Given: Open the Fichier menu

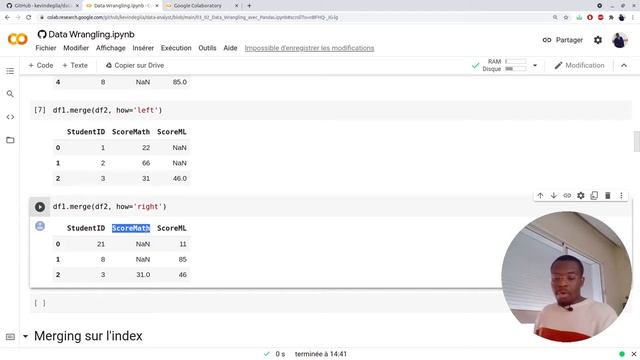Looking at the screenshot, I should click(x=46, y=48).
